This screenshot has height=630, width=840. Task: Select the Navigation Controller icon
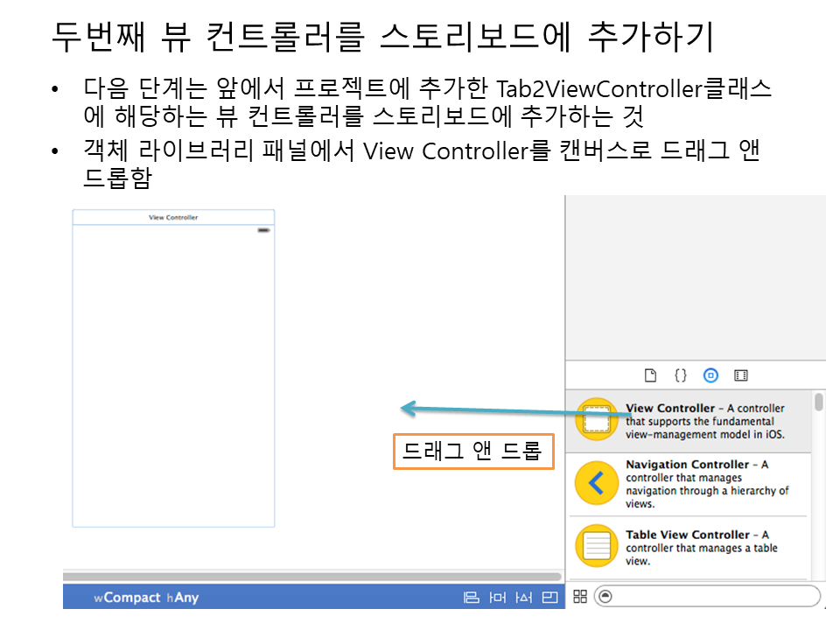click(597, 483)
